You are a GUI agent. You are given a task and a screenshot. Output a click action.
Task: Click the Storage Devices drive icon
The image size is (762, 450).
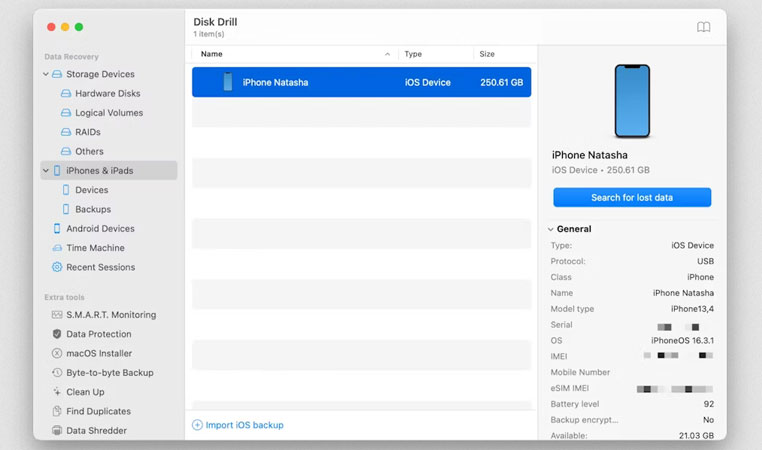tap(57, 74)
